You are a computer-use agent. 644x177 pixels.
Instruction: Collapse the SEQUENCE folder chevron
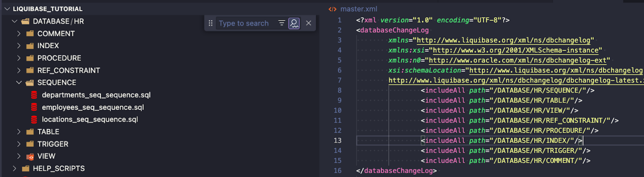coord(19,82)
